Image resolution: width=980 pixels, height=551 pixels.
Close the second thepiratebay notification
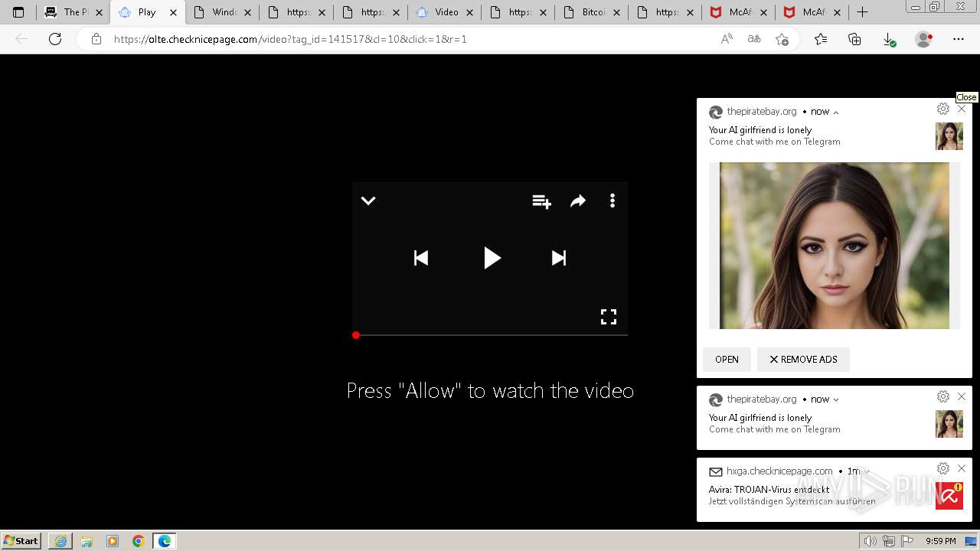(962, 396)
